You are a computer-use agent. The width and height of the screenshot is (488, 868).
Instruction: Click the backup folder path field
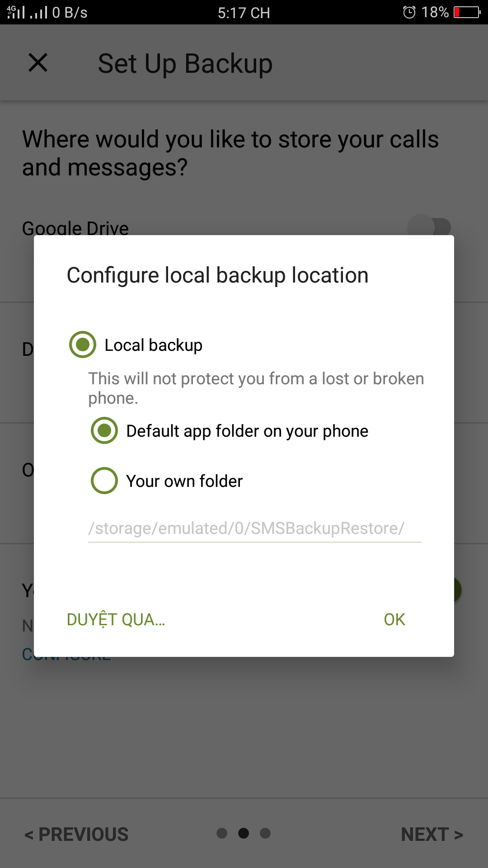pyautogui.click(x=254, y=528)
